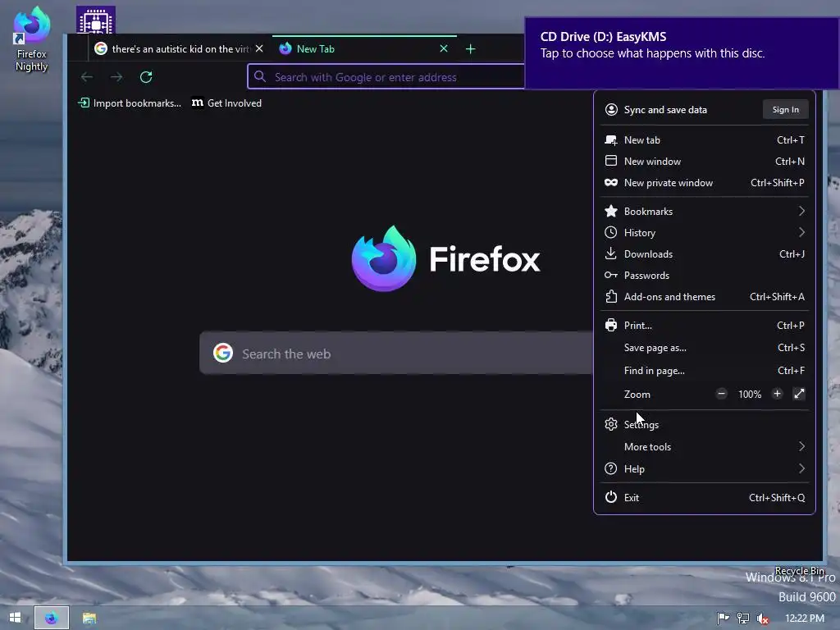Viewport: 840px width, 630px height.
Task: Choose Find in page...
Action: (704, 371)
